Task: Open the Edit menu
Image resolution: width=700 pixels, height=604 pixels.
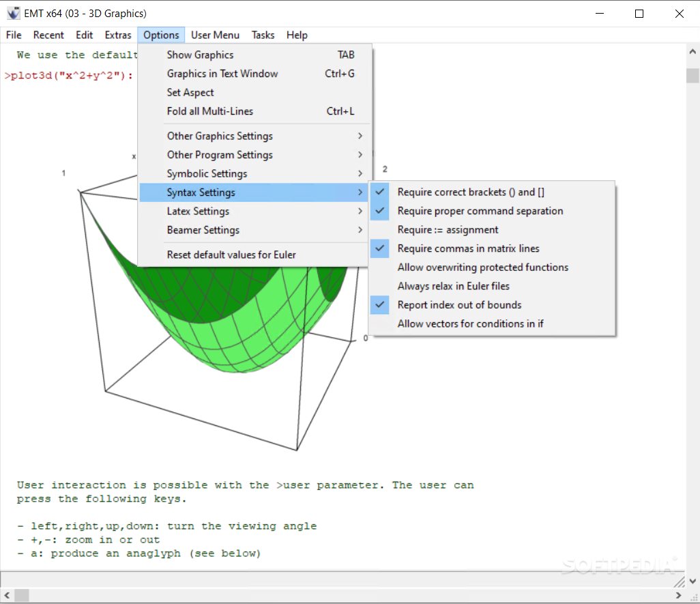Action: tap(84, 35)
